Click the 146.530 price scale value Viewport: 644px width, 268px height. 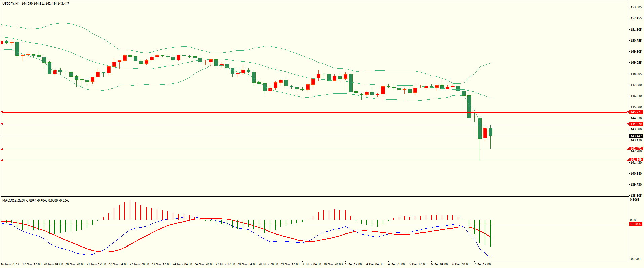pos(636,96)
